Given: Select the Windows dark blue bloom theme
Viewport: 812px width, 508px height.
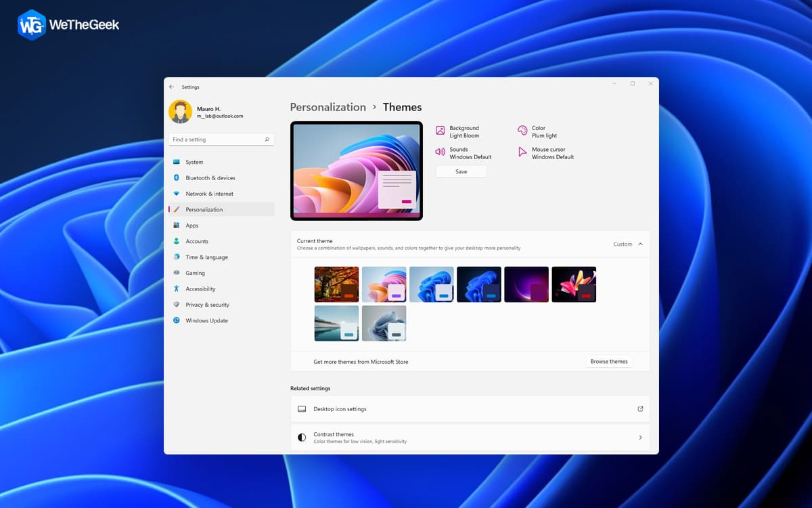Looking at the screenshot, I should 479,284.
